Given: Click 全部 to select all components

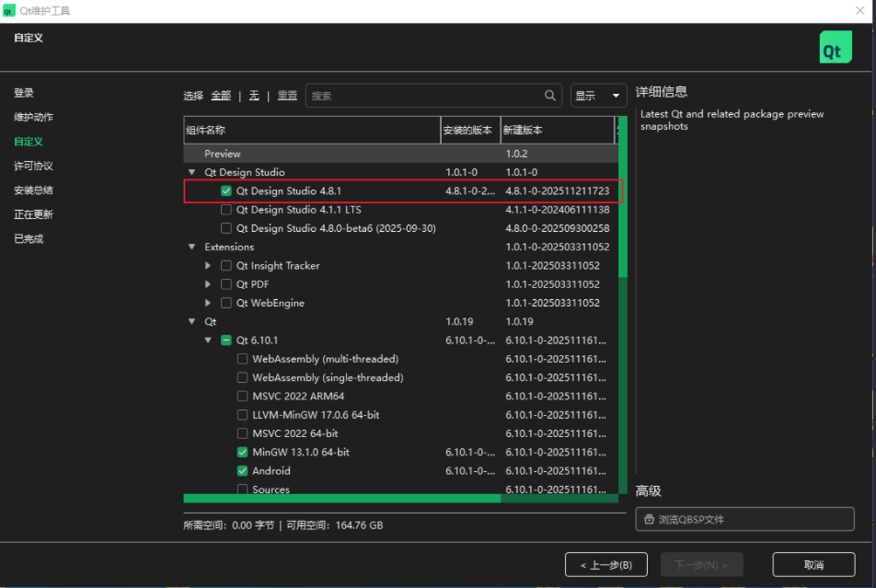Looking at the screenshot, I should point(221,96).
